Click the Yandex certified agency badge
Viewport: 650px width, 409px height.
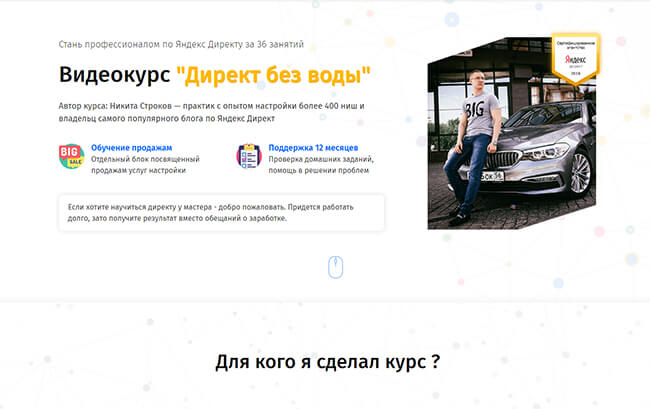pos(575,58)
